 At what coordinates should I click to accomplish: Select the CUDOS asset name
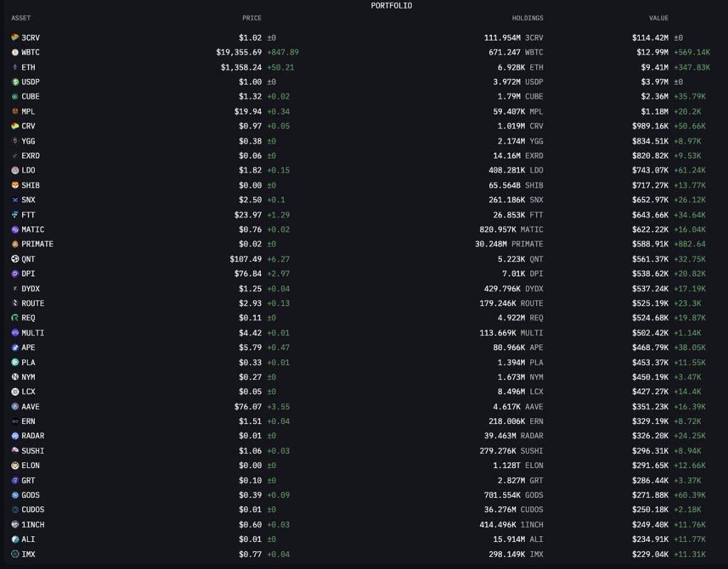(33, 509)
